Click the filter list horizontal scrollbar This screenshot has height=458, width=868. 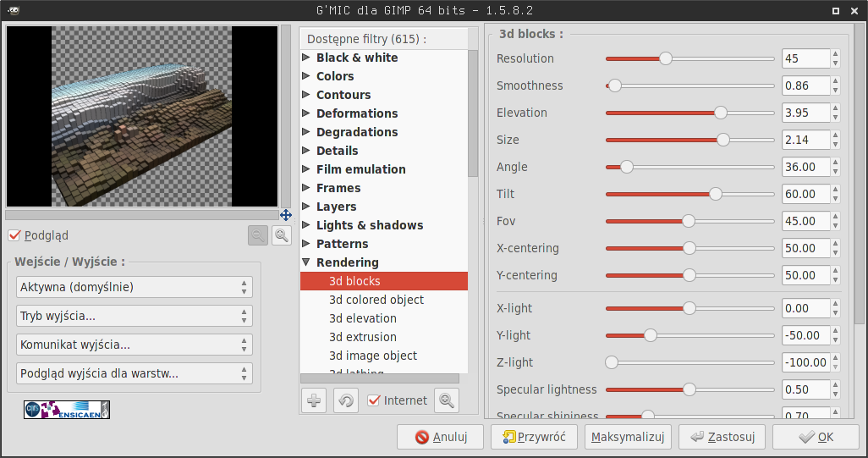click(x=380, y=378)
